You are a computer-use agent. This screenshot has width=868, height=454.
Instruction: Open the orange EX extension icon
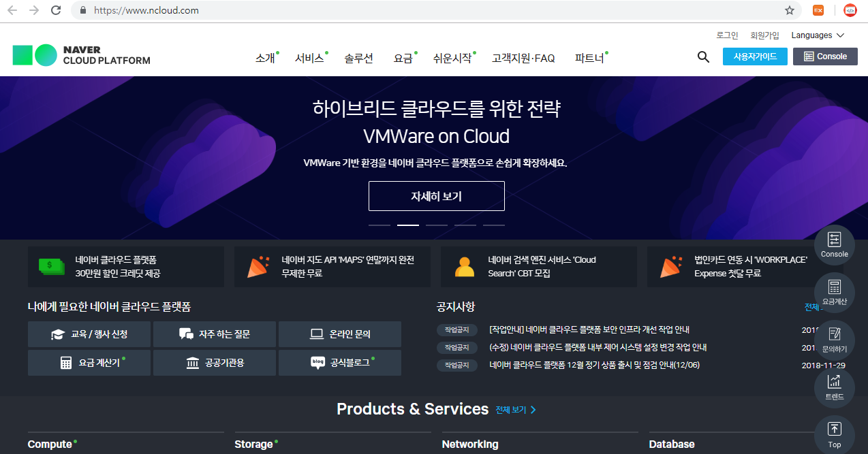(x=818, y=10)
